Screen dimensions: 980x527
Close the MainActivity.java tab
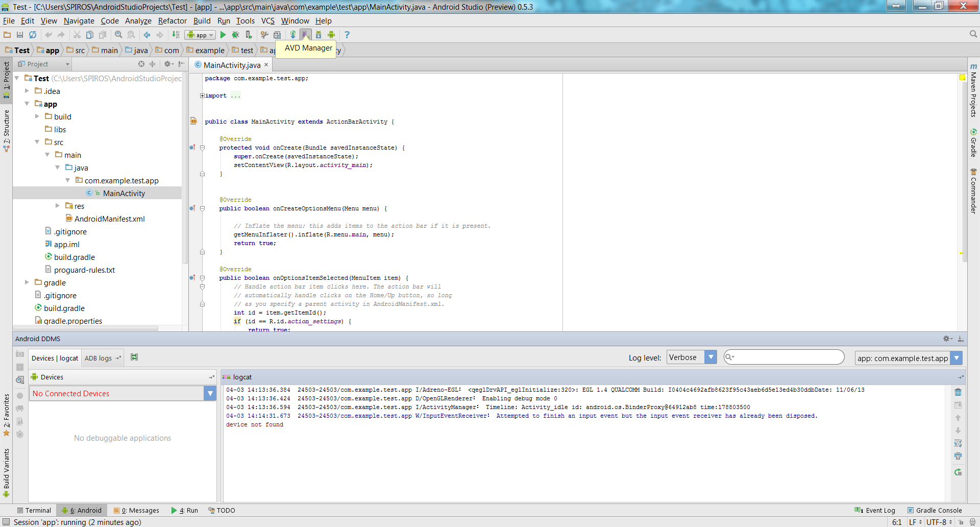click(x=266, y=65)
